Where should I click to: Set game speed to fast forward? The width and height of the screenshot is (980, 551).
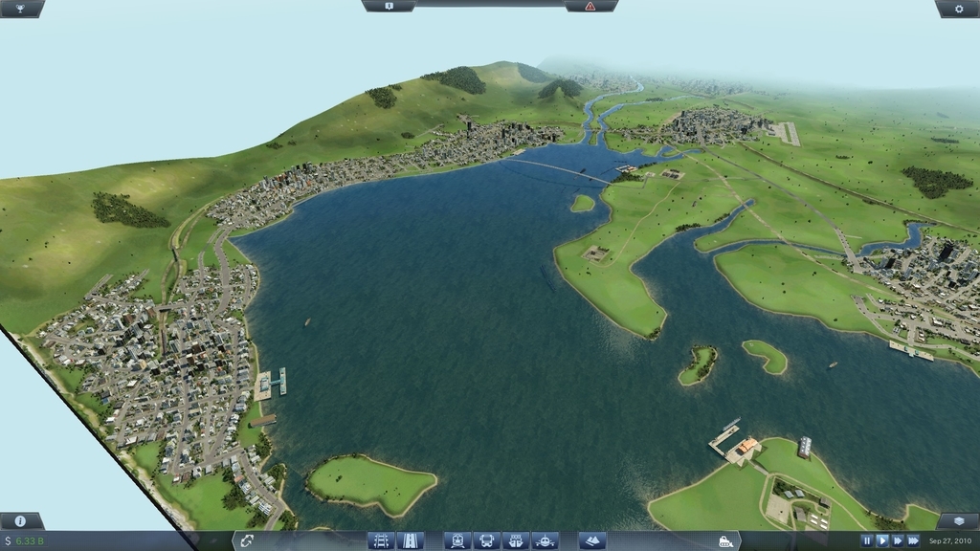pyautogui.click(x=898, y=541)
